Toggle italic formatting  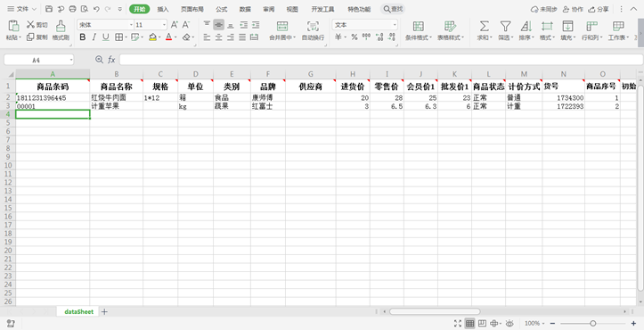click(x=94, y=37)
